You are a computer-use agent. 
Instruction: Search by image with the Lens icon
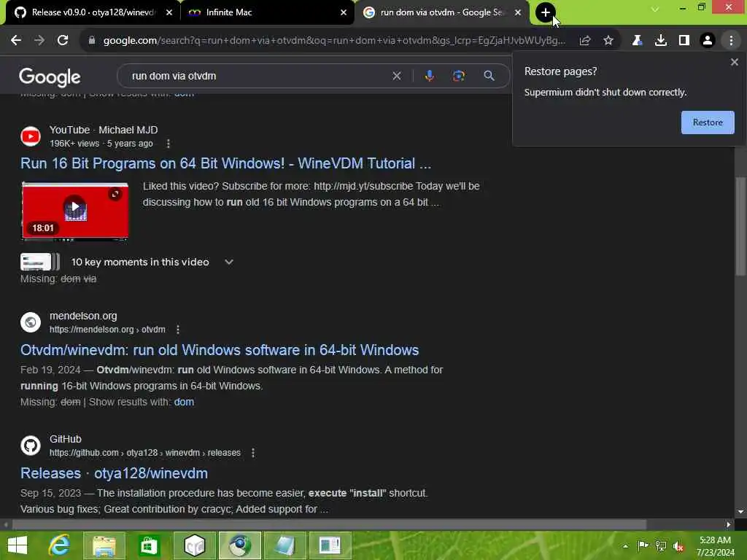pos(459,76)
